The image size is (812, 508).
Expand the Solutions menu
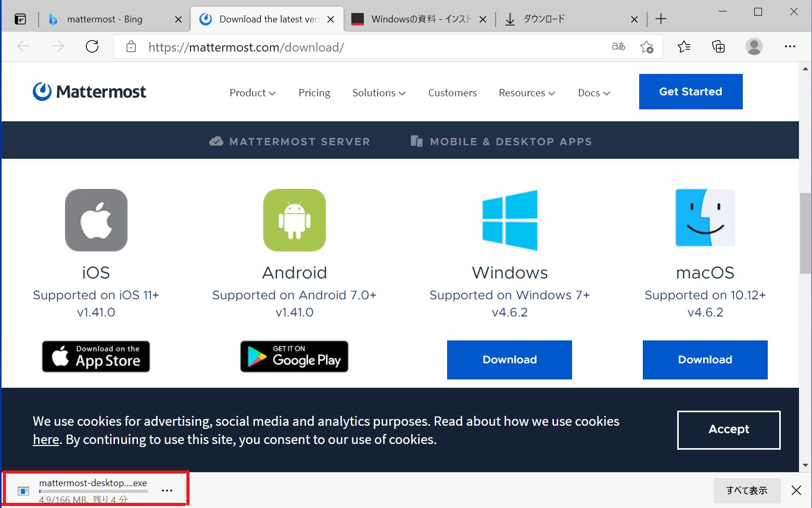[379, 93]
